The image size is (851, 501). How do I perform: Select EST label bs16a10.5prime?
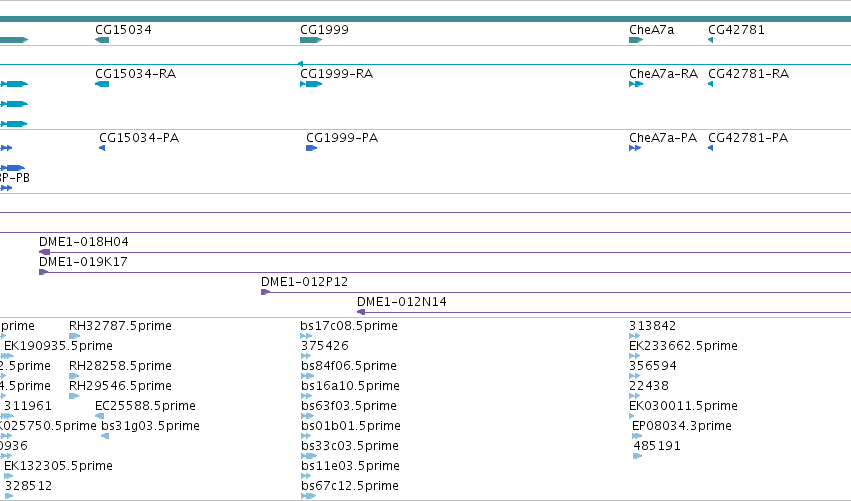(351, 386)
